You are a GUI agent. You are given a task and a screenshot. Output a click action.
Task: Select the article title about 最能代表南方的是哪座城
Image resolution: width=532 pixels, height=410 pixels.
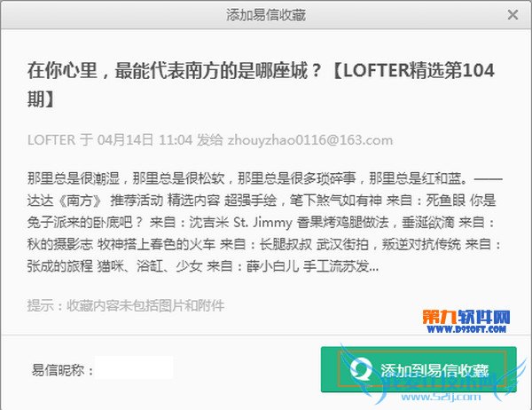coord(261,84)
